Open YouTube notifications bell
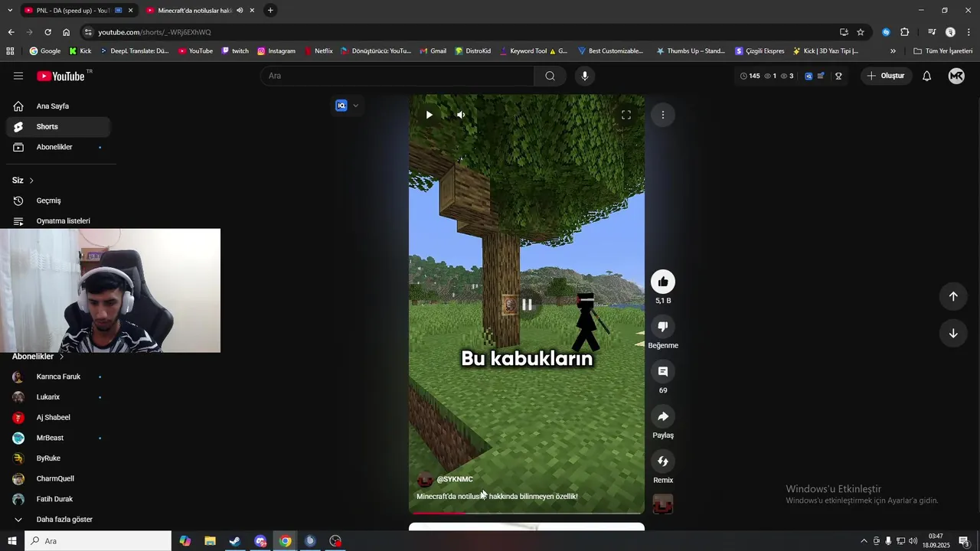Image resolution: width=980 pixels, height=551 pixels. [926, 76]
